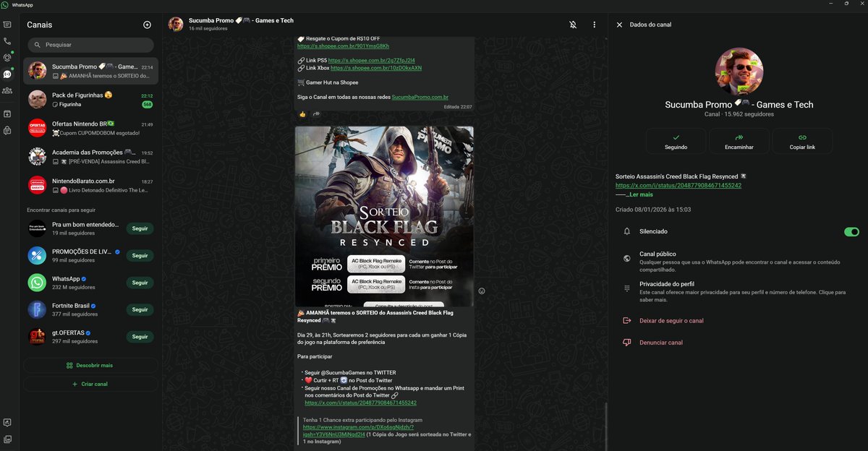Open Sucumba Promo channel in list
868x451 pixels.
tap(90, 71)
